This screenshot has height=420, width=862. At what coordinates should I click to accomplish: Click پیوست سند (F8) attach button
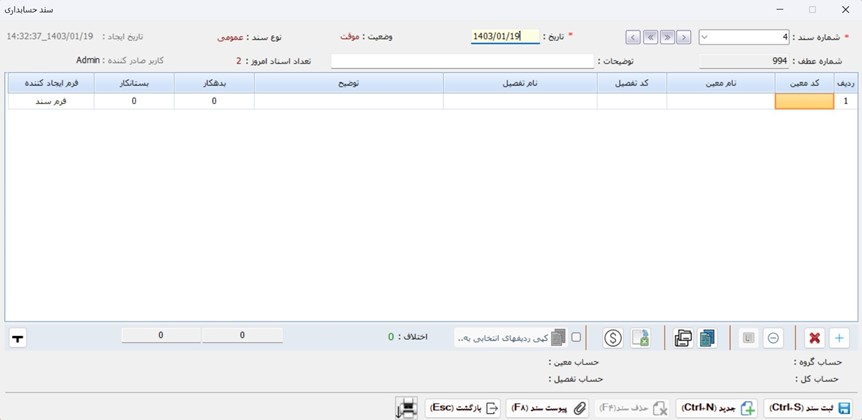pos(547,408)
